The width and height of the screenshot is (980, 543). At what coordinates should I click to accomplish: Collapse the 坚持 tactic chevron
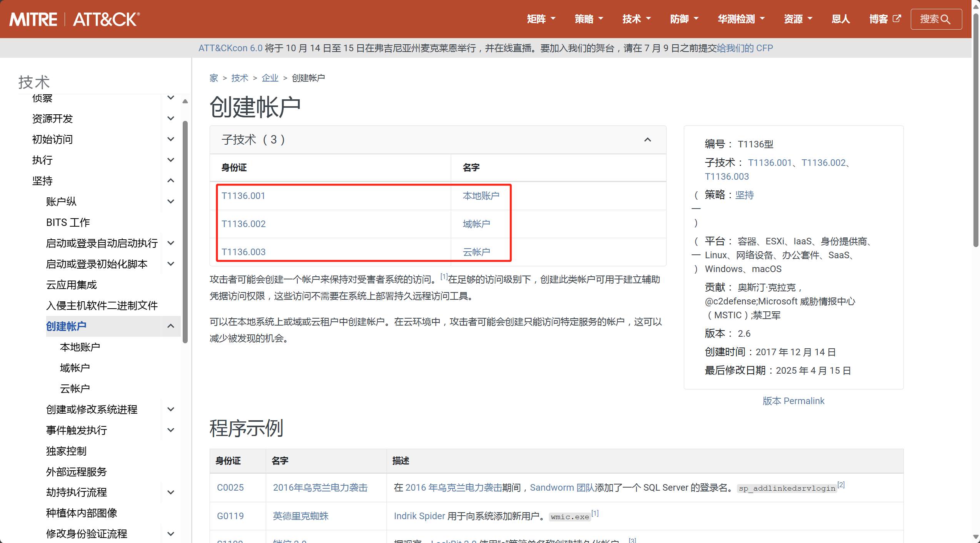(x=171, y=180)
